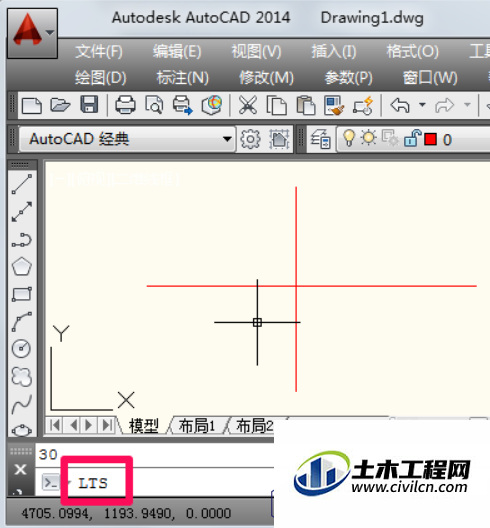The height and width of the screenshot is (528, 490).
Task: Open the 参数(P) menu
Action: tap(349, 78)
